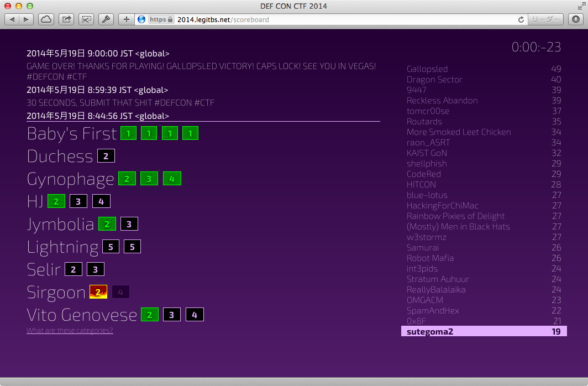Click the pushpin toolbar icon
This screenshot has height=386, width=588.
click(106, 19)
